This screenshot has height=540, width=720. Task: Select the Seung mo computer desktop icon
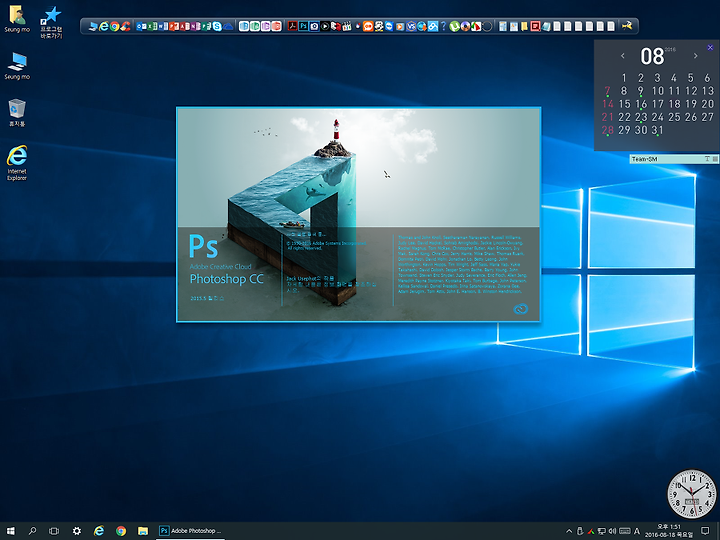[17, 66]
